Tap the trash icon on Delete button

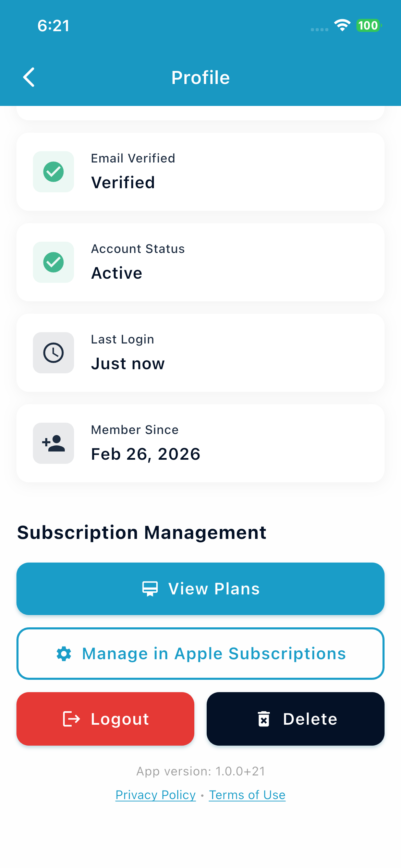[264, 719]
